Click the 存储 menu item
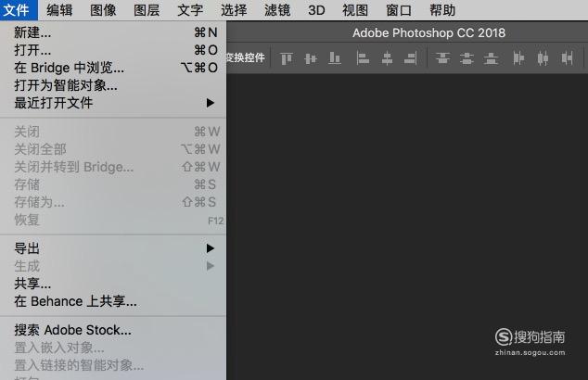The width and height of the screenshot is (588, 380). [113, 184]
